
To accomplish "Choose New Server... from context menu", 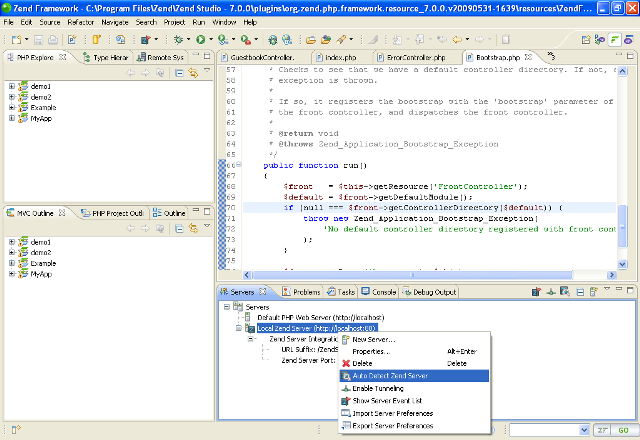I will click(414, 339).
